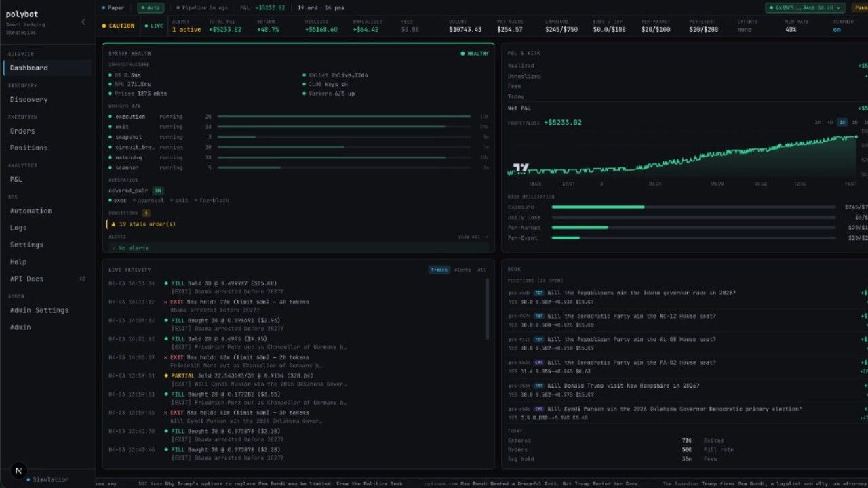
Task: Open the wallet address dropdown
Action: click(x=806, y=8)
